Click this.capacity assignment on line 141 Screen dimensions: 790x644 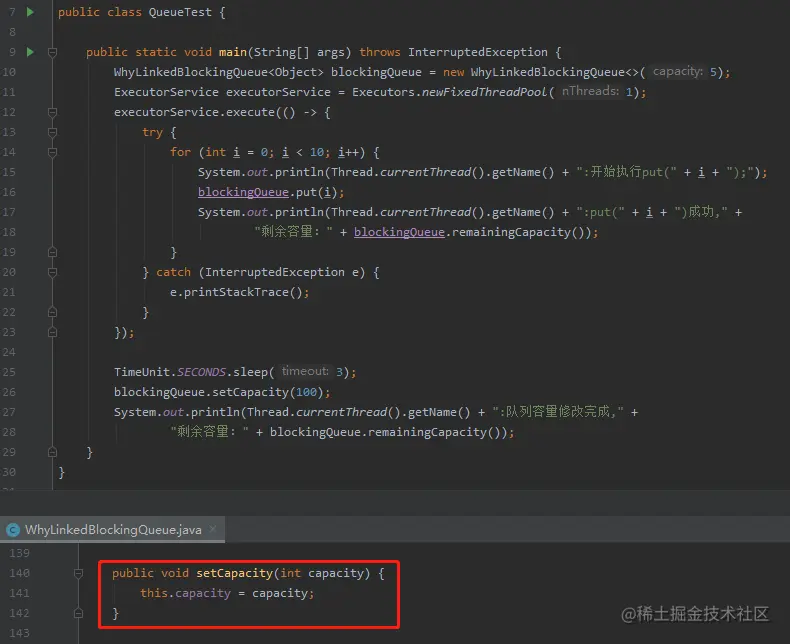227,593
